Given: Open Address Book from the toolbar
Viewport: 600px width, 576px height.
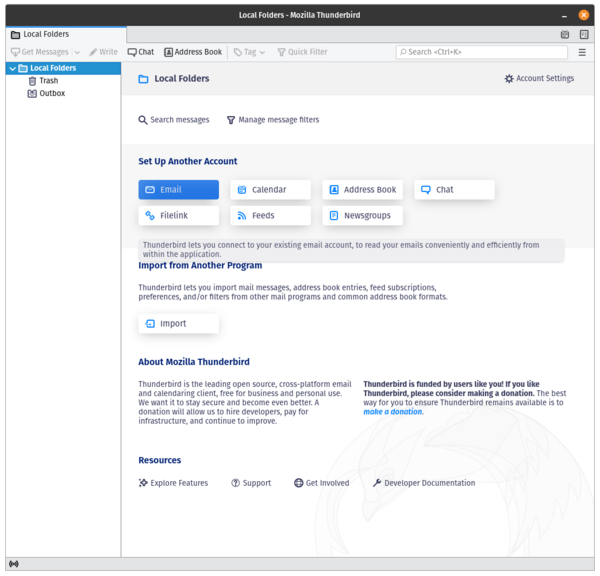Looking at the screenshot, I should [x=193, y=52].
